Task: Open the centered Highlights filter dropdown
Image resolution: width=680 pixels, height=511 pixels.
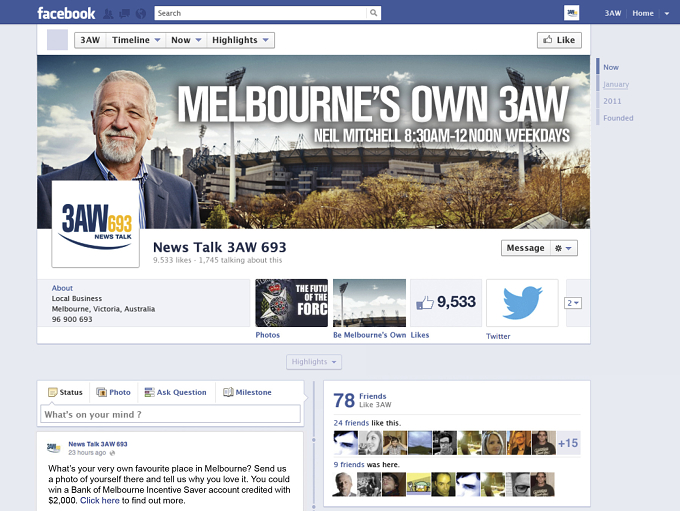Action: 314,362
